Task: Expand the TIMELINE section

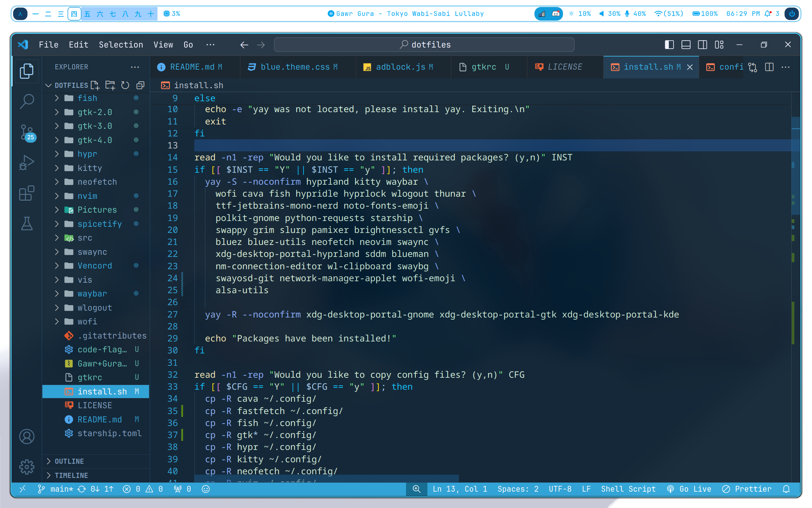Action: 71,475
